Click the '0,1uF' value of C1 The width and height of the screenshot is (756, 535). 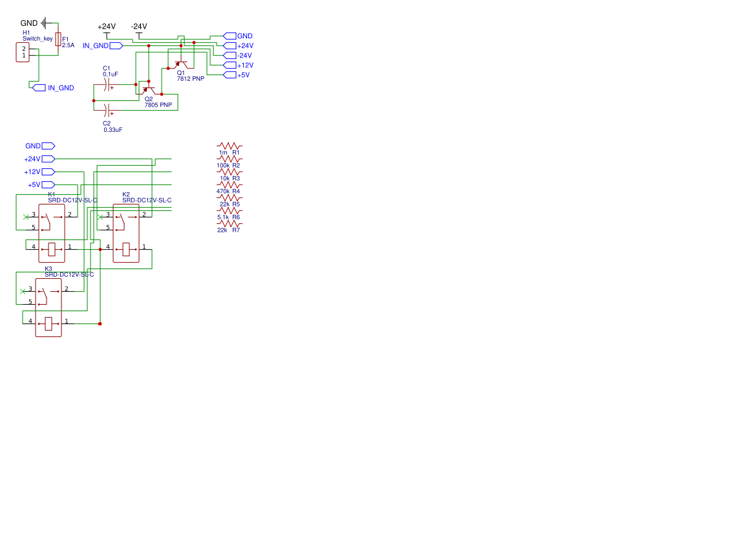[x=111, y=74]
